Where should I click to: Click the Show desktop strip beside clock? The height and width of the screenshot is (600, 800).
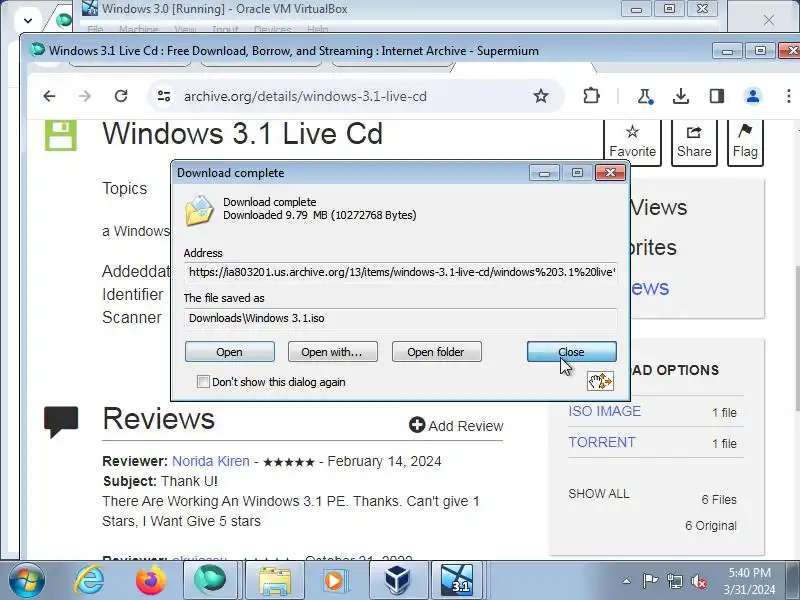[x=794, y=581]
